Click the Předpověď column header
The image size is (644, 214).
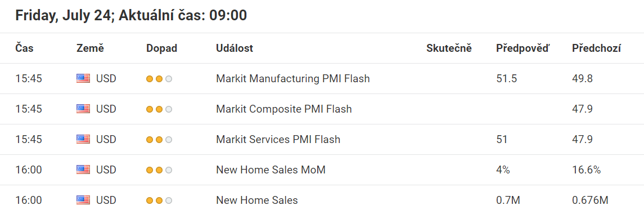(523, 48)
